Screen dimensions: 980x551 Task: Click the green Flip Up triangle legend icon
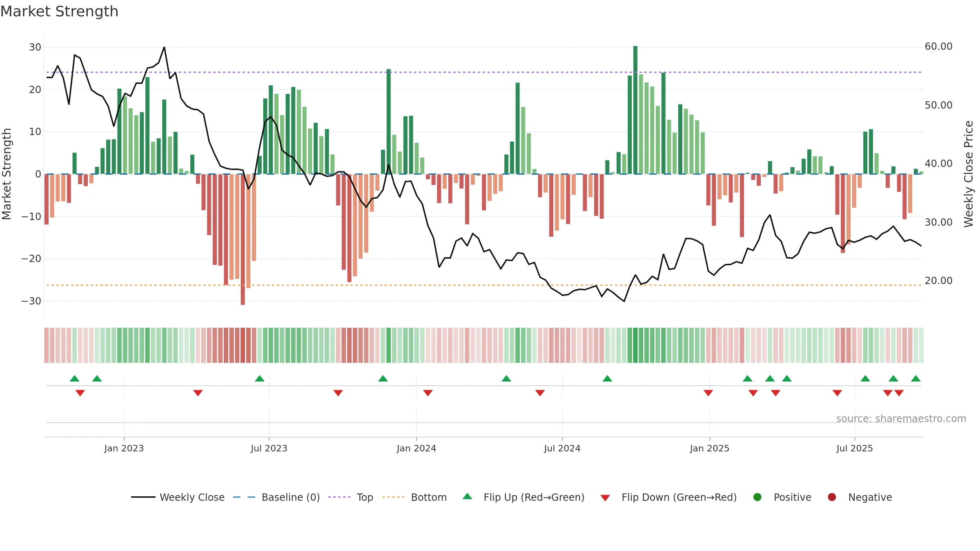pyautogui.click(x=467, y=496)
